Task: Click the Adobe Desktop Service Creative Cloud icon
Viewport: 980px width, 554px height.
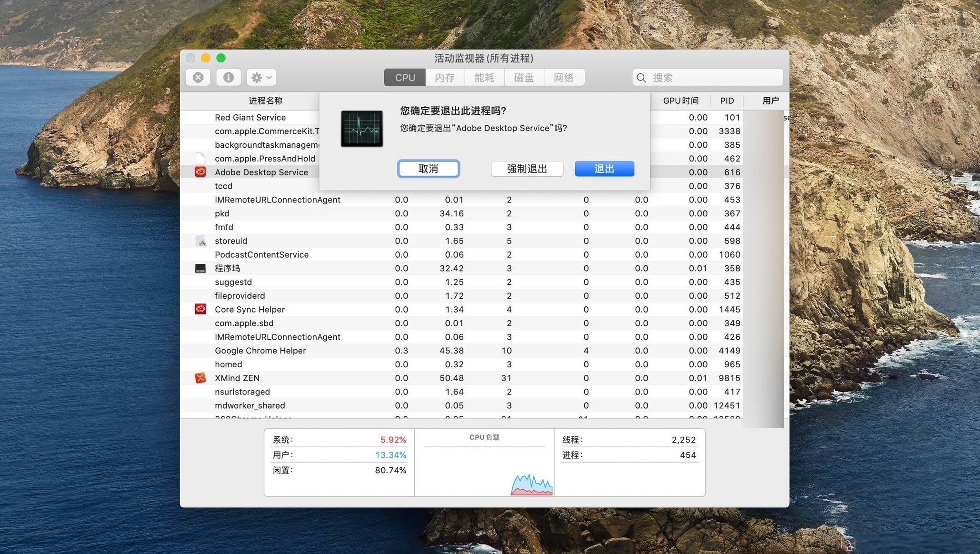Action: pos(200,172)
